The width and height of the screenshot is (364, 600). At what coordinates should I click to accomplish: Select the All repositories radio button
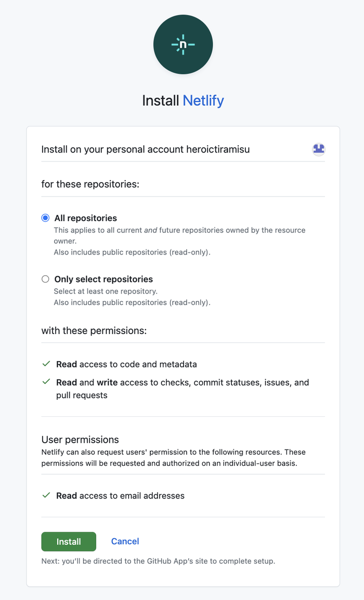click(x=45, y=218)
